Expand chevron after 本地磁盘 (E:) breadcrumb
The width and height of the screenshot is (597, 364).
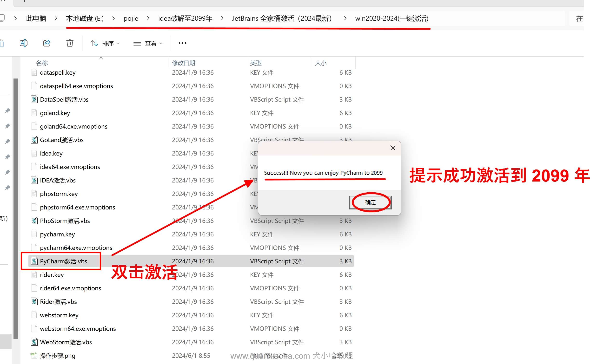pyautogui.click(x=113, y=18)
